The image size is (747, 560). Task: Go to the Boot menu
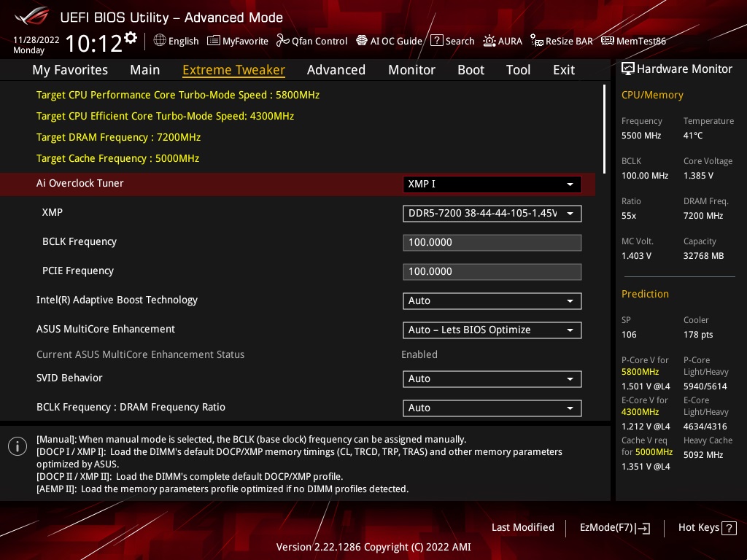point(471,69)
